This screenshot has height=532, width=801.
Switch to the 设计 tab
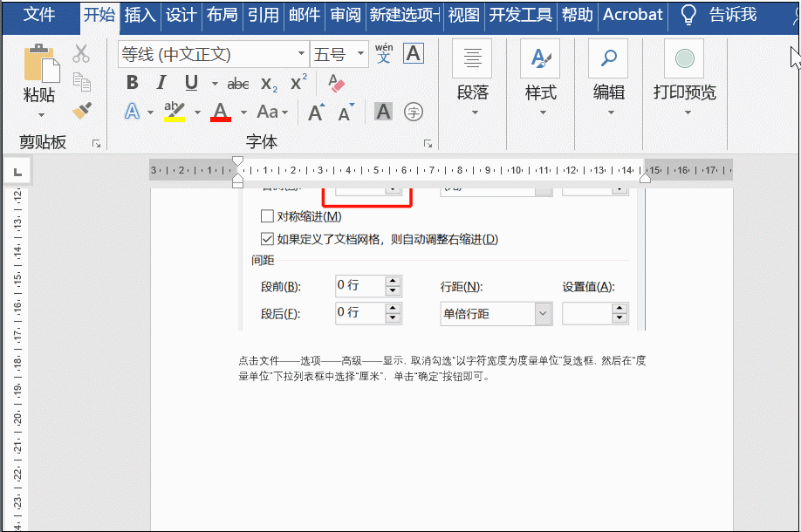tap(181, 15)
